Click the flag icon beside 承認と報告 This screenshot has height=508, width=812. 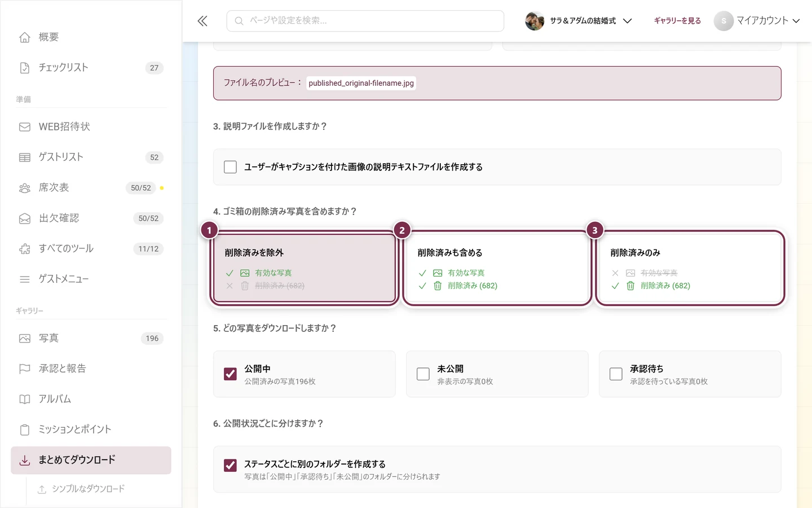pyautogui.click(x=25, y=369)
